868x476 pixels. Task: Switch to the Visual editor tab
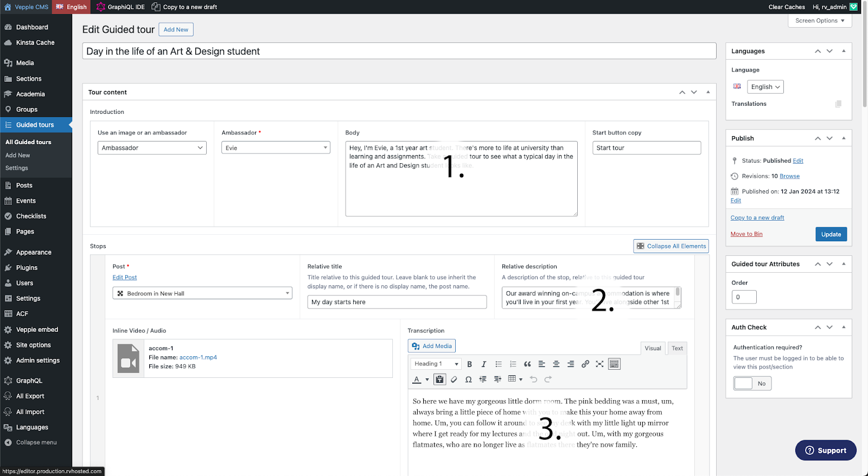(653, 348)
